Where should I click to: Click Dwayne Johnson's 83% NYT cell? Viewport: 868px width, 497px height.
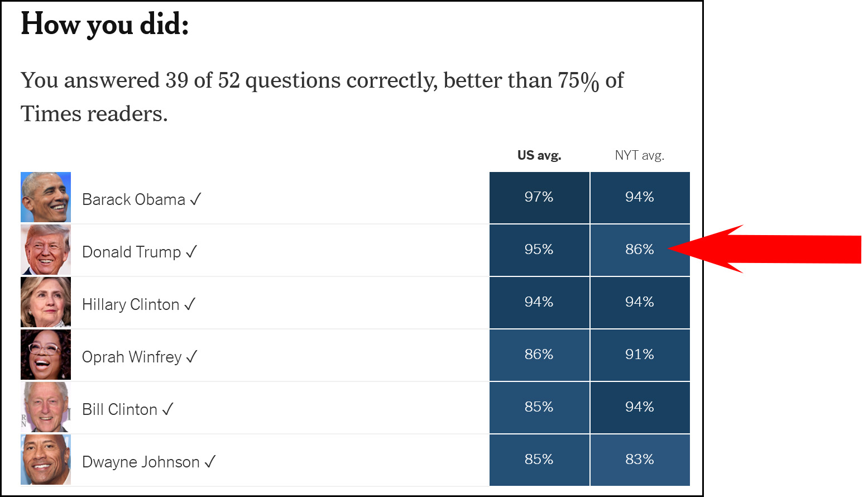pos(639,460)
